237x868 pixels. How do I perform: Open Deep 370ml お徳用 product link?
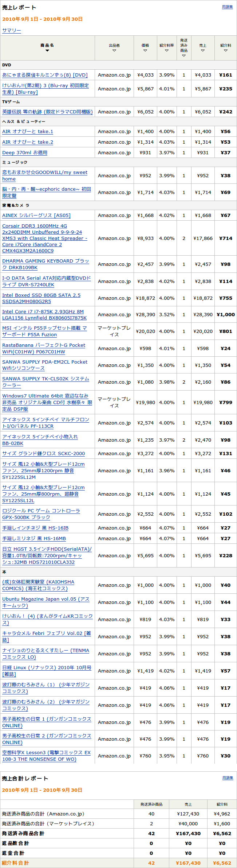[25, 153]
